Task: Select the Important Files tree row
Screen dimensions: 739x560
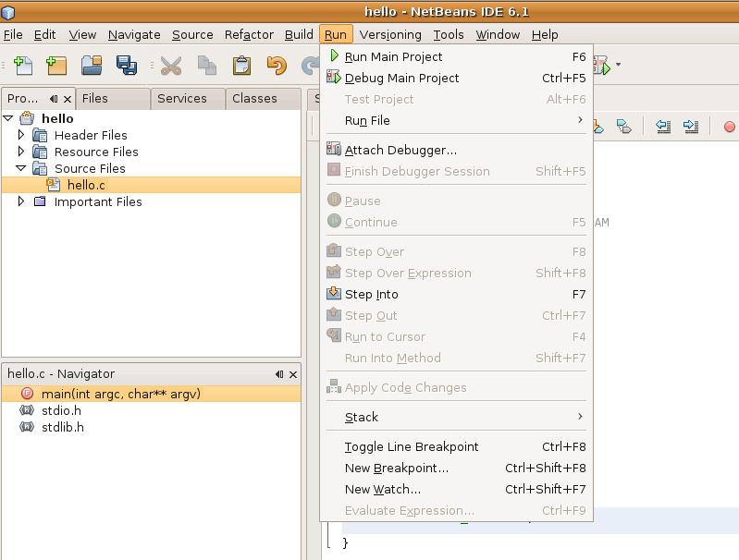Action: [151, 201]
